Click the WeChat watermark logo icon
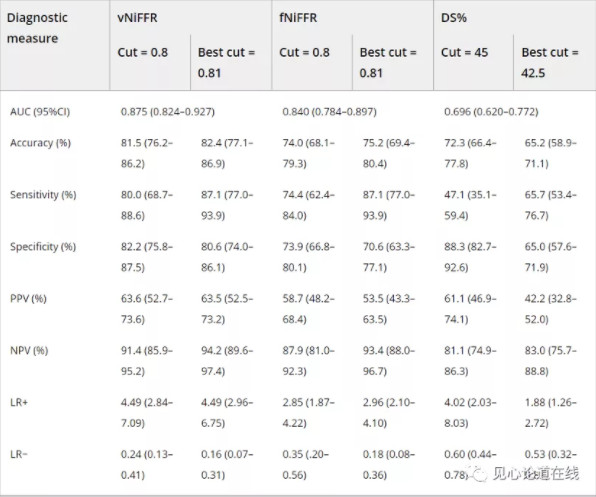The height and width of the screenshot is (497, 596). click(477, 473)
